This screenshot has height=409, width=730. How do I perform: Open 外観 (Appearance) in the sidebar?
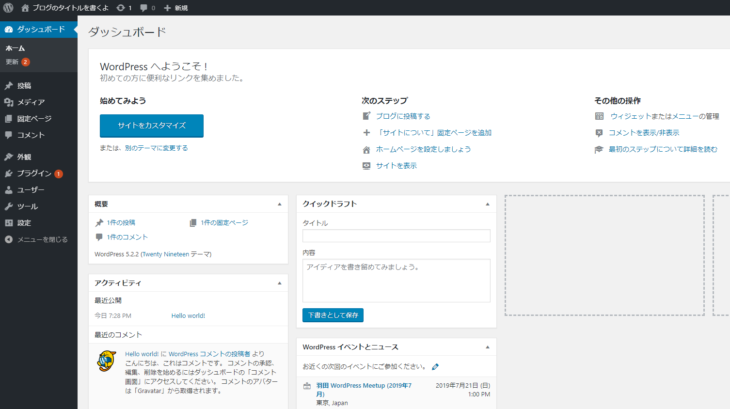click(24, 157)
